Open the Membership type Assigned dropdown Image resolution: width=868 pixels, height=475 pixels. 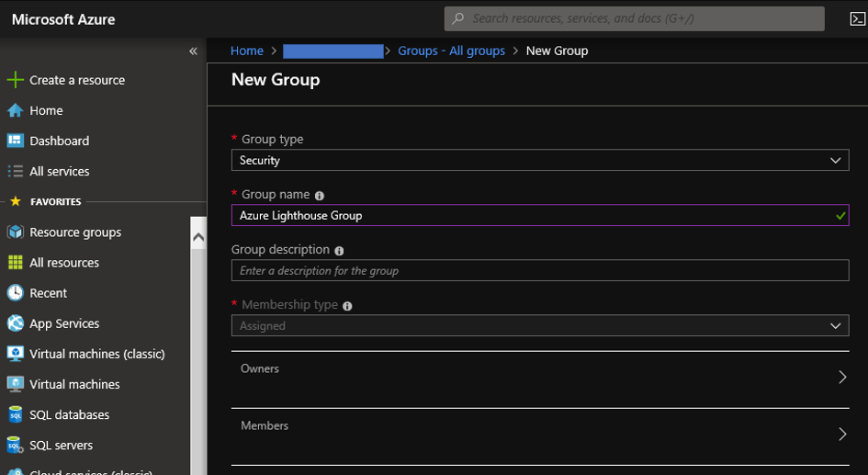(540, 325)
